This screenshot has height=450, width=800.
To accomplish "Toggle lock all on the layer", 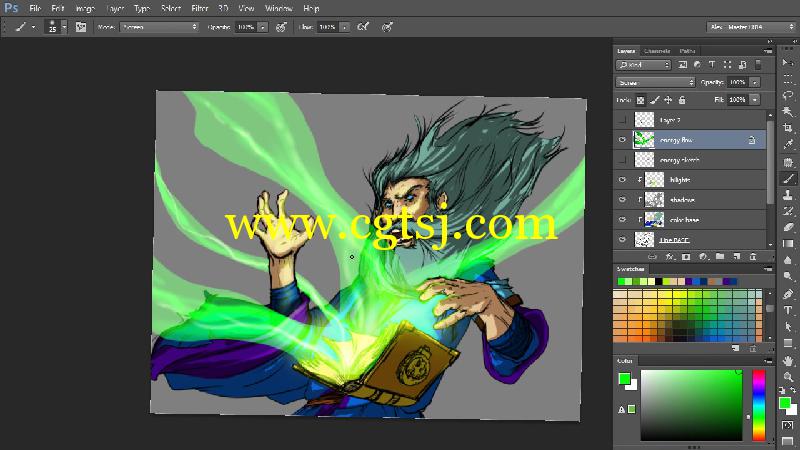I will tap(682, 100).
